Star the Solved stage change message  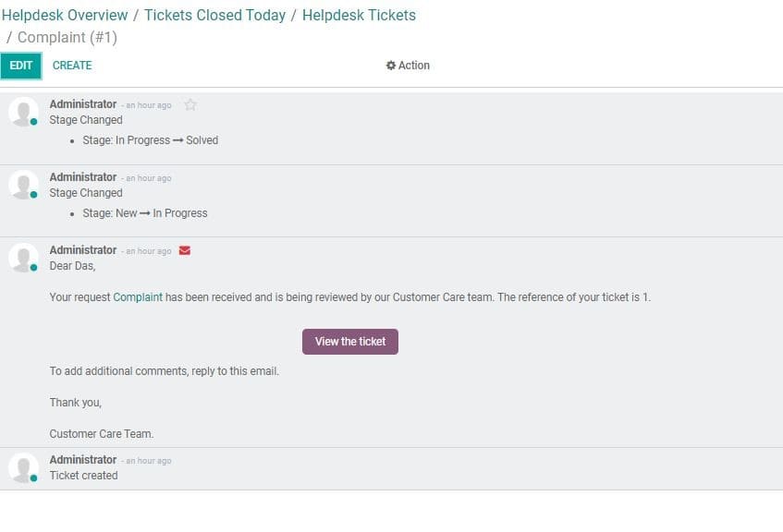[x=190, y=104]
